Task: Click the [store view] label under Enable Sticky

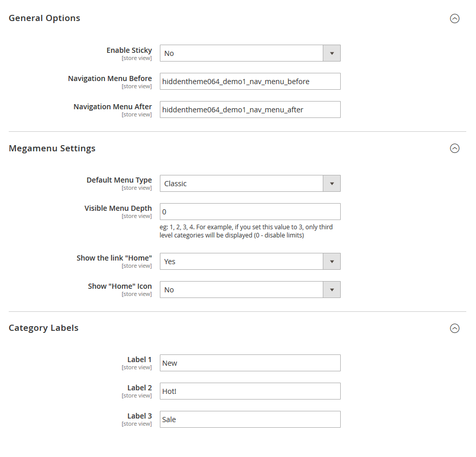Action: pyautogui.click(x=137, y=58)
